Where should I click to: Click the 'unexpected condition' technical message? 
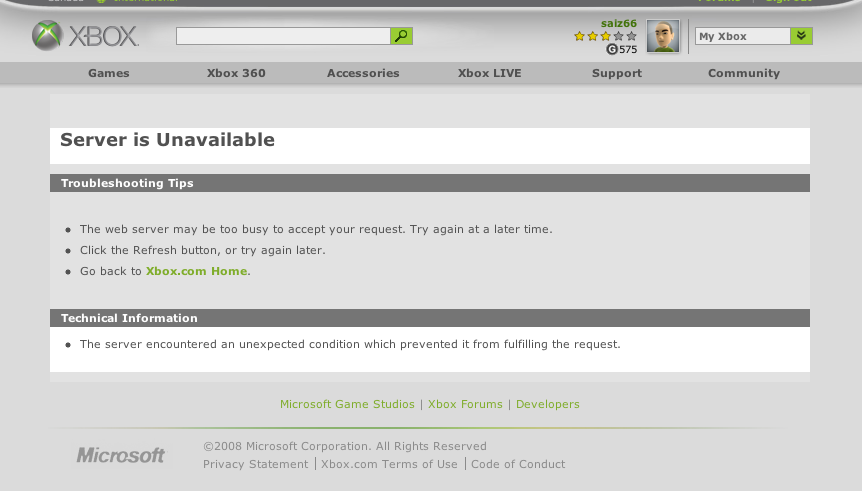pos(350,344)
